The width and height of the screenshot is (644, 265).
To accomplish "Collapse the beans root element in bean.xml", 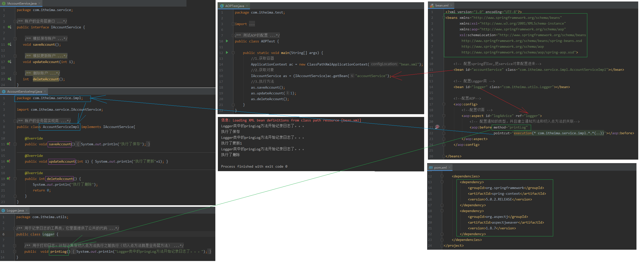I will pyautogui.click(x=444, y=18).
